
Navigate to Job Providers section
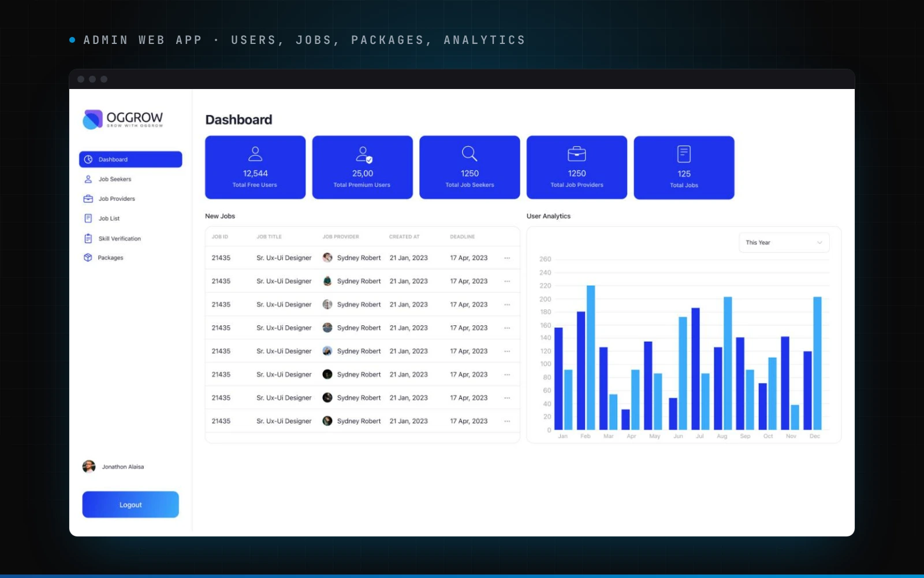[131, 199]
